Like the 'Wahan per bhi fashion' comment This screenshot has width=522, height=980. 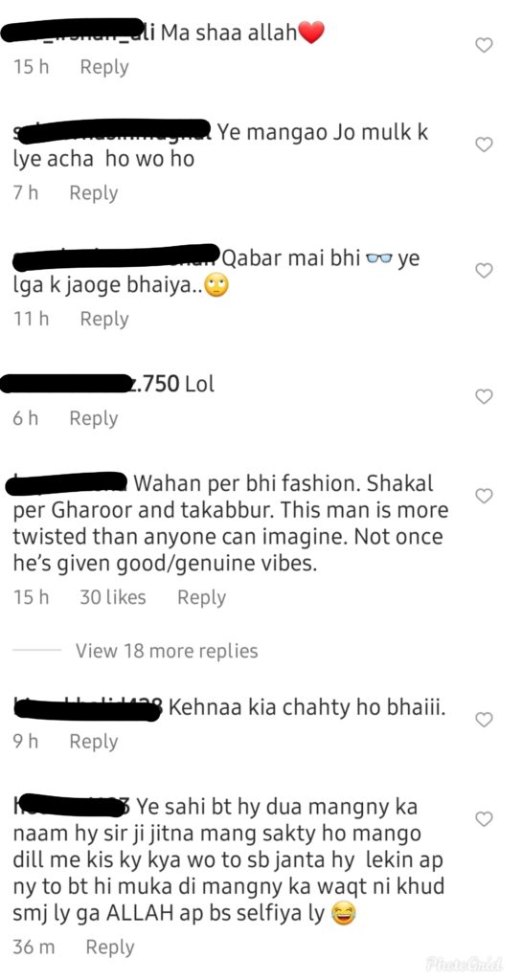tap(484, 496)
